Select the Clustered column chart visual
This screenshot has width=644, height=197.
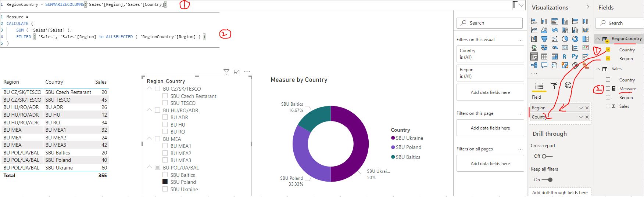point(565,21)
